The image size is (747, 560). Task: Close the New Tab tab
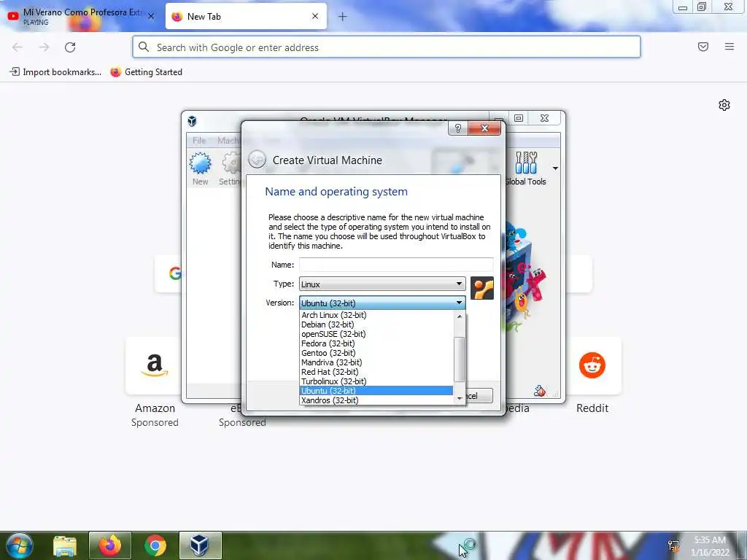(315, 16)
